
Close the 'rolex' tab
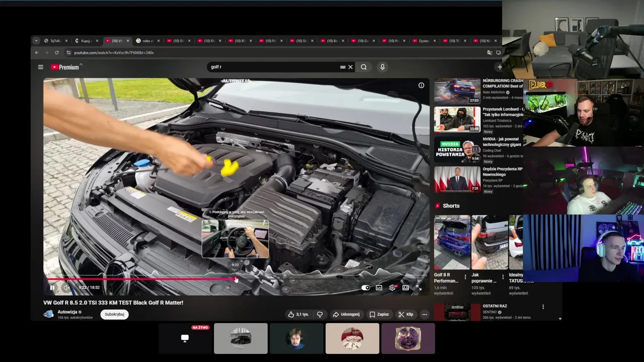(x=158, y=41)
